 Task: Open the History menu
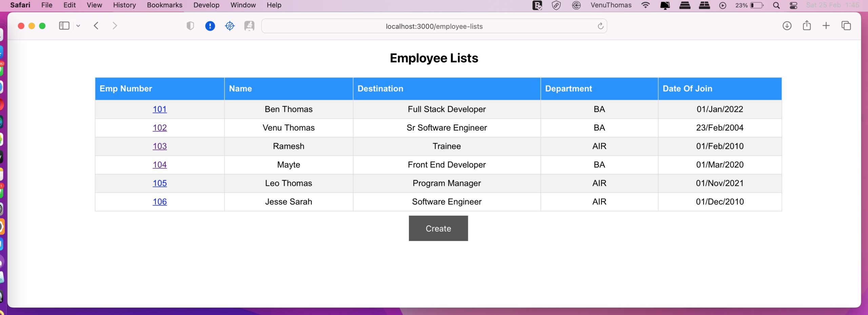point(124,5)
